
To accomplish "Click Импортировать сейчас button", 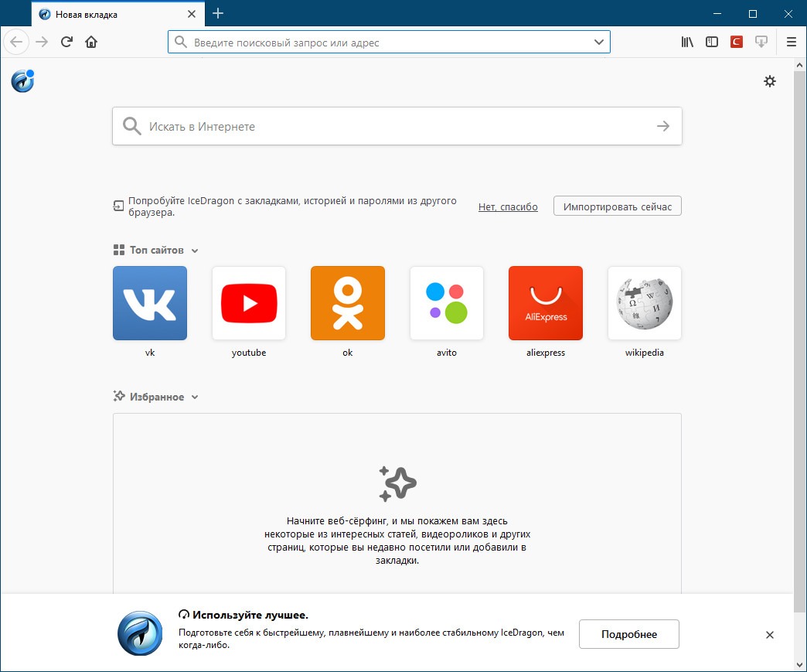I will point(617,206).
